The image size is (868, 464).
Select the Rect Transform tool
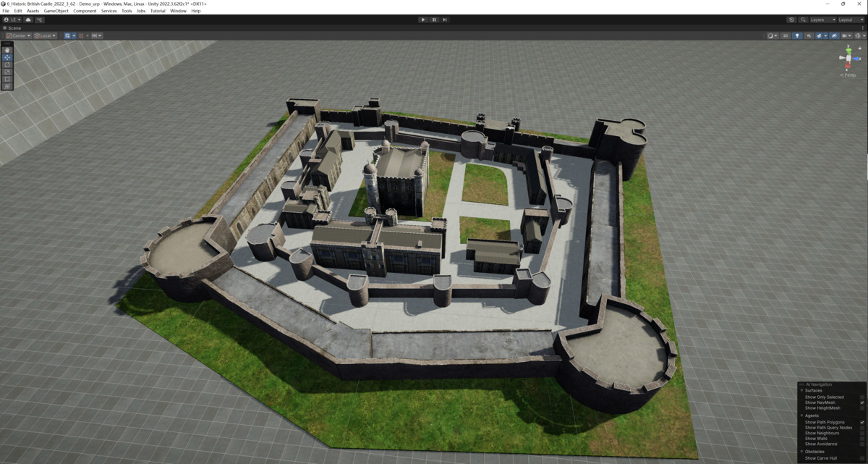pyautogui.click(x=7, y=79)
